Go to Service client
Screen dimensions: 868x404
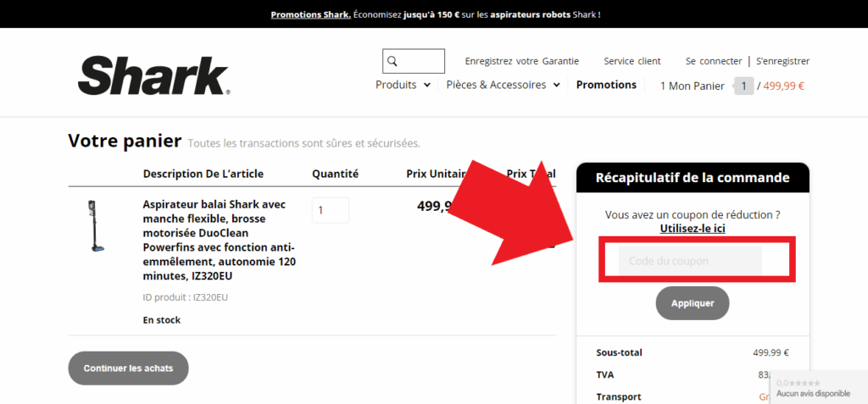[632, 61]
